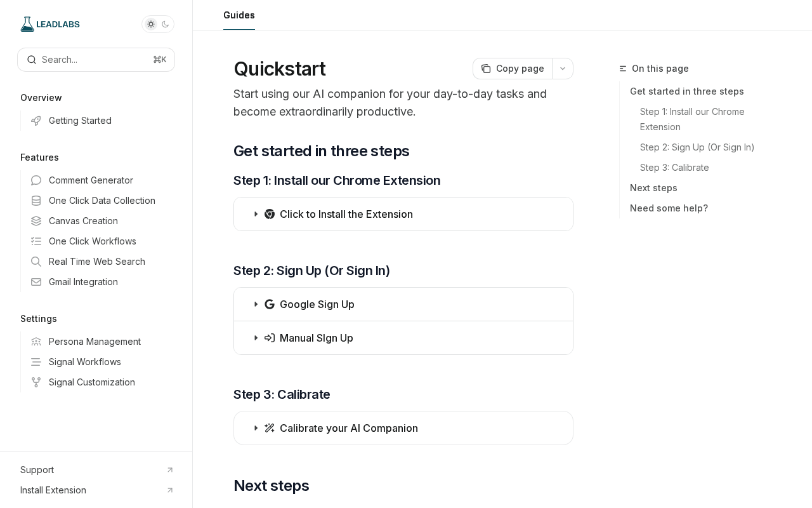Switch to light mode with sun toggle
The height and width of the screenshot is (508, 812).
click(x=151, y=24)
